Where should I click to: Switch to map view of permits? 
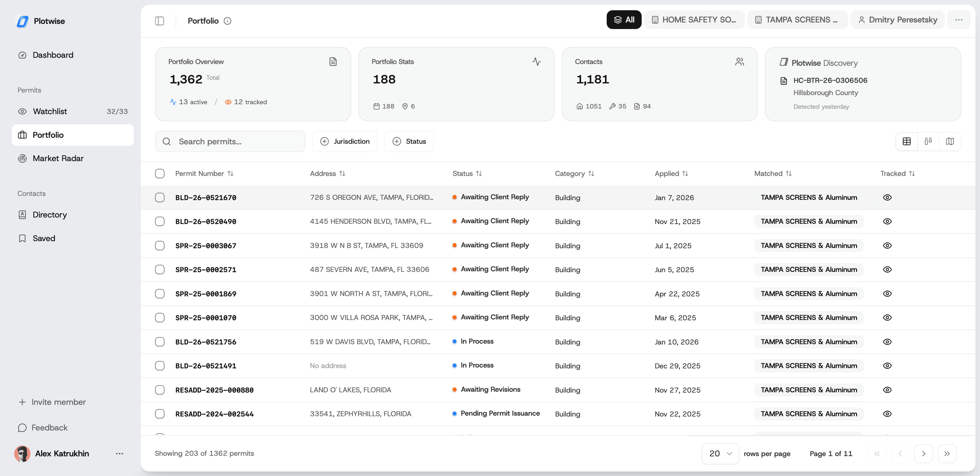(950, 141)
